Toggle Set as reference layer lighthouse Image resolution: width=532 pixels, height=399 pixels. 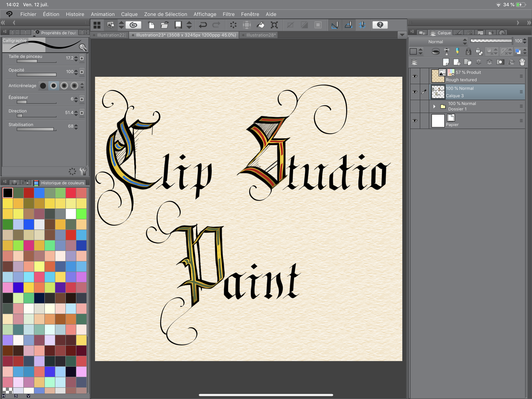(x=447, y=51)
